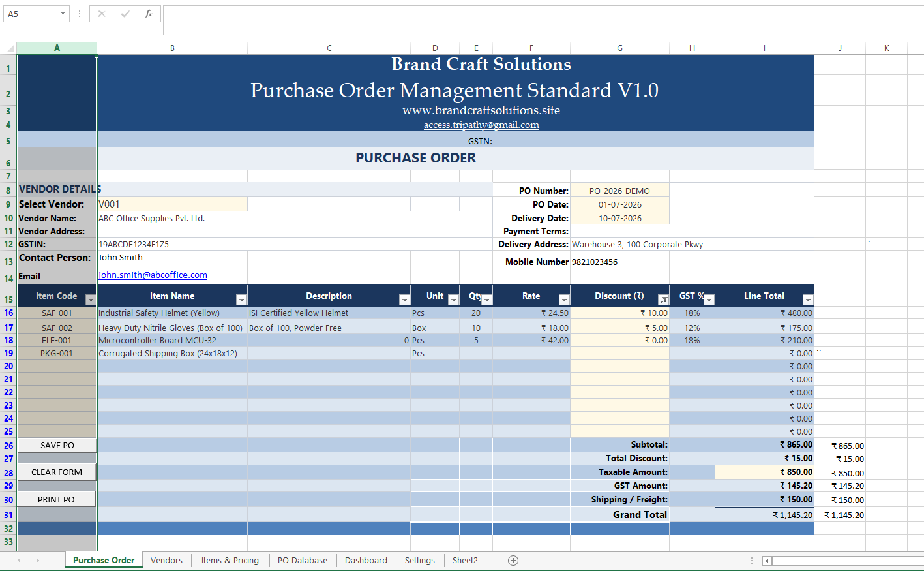Click the Insert Function fx icon
The height and width of the screenshot is (571, 924).
tap(149, 14)
